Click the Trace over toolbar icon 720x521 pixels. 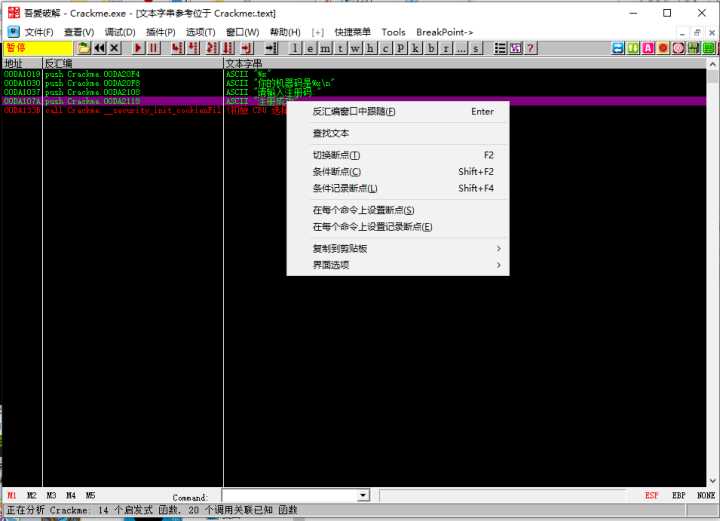pyautogui.click(x=228, y=48)
